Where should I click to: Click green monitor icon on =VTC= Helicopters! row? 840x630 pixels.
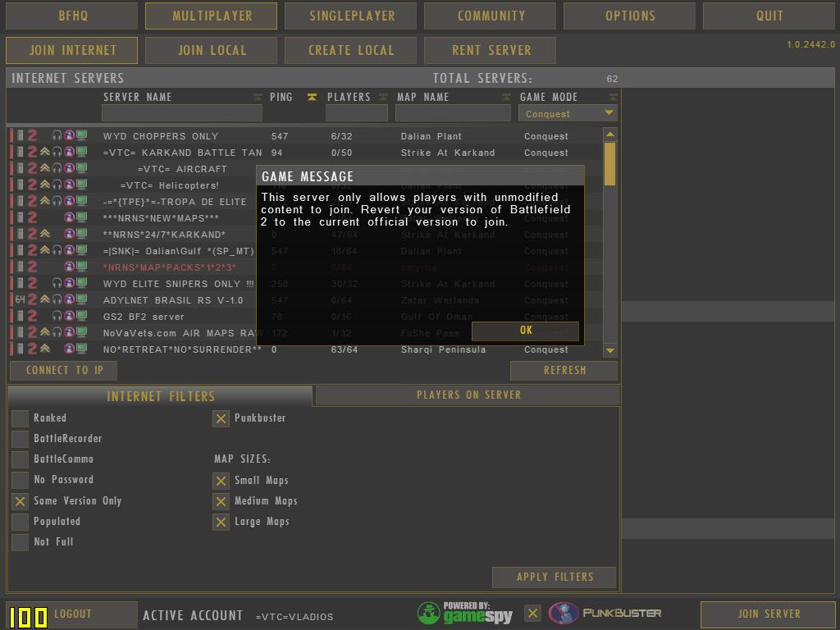coord(81,185)
